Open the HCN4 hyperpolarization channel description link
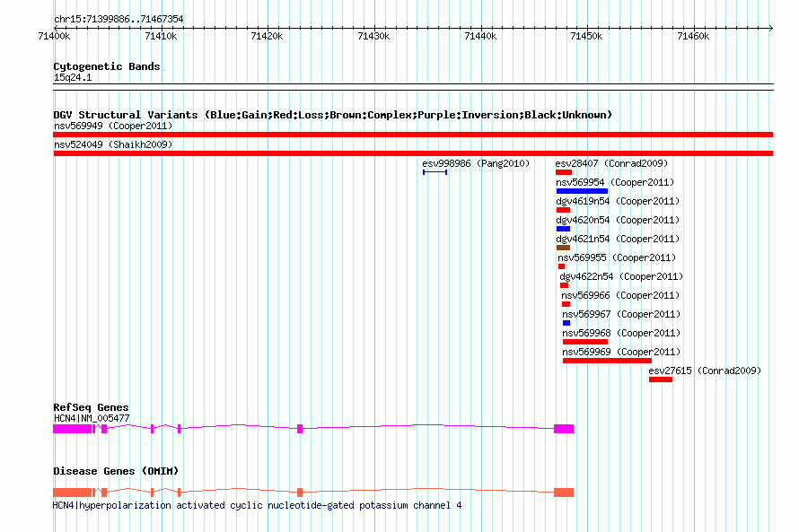Screen dimensions: 799x532 pos(257,505)
